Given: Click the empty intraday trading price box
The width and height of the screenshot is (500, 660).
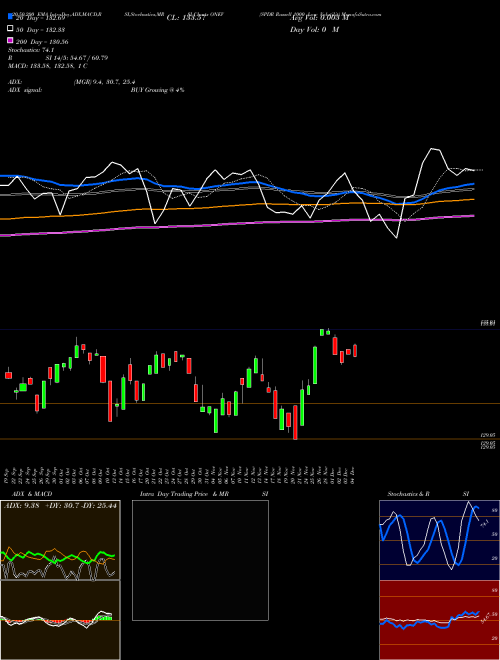Looking at the screenshot, I should [x=200, y=560].
